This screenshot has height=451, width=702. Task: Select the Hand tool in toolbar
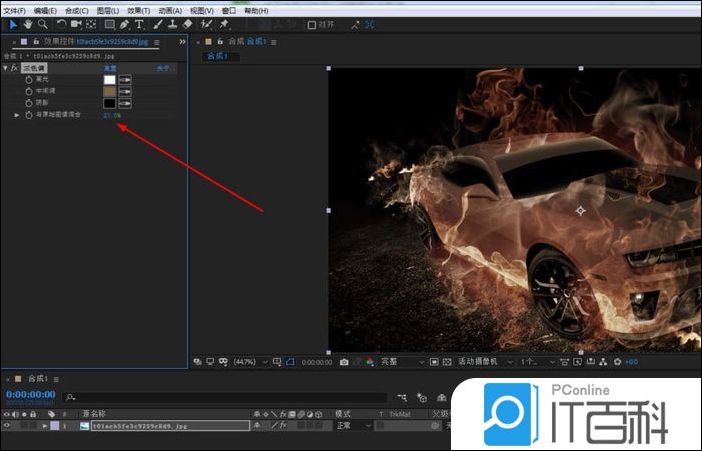(27, 24)
